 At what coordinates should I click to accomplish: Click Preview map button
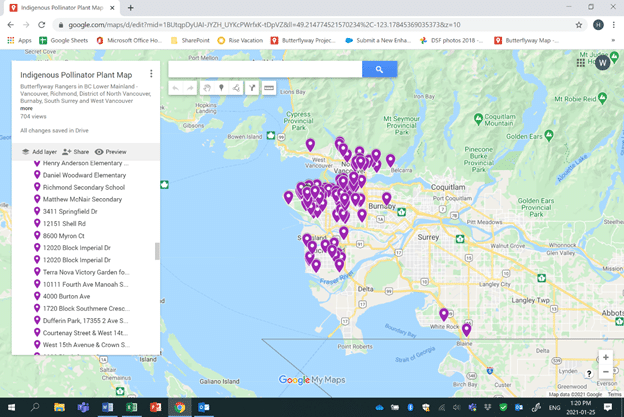tap(111, 152)
